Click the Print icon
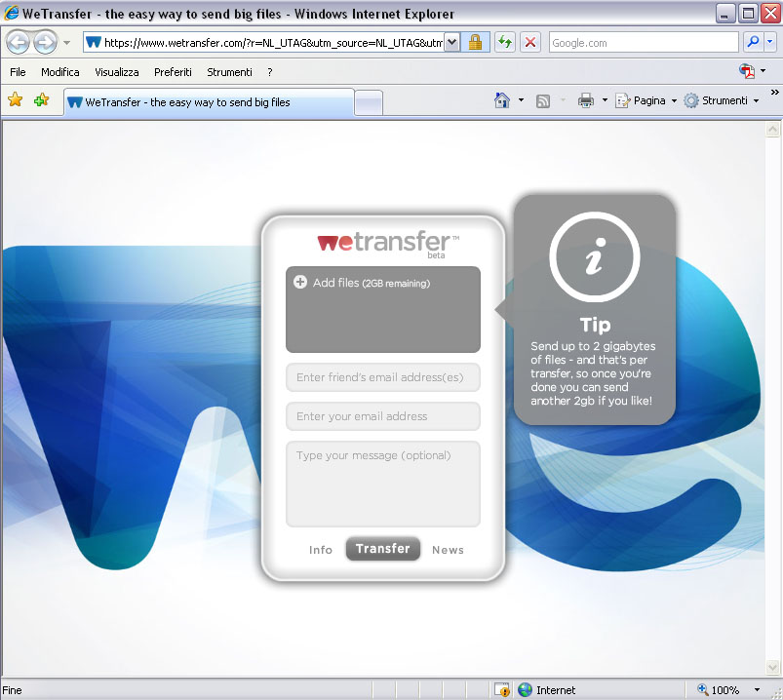 [x=586, y=100]
